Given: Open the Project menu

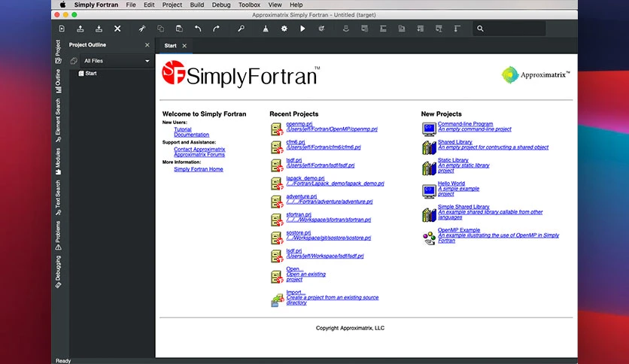Looking at the screenshot, I should [x=172, y=5].
